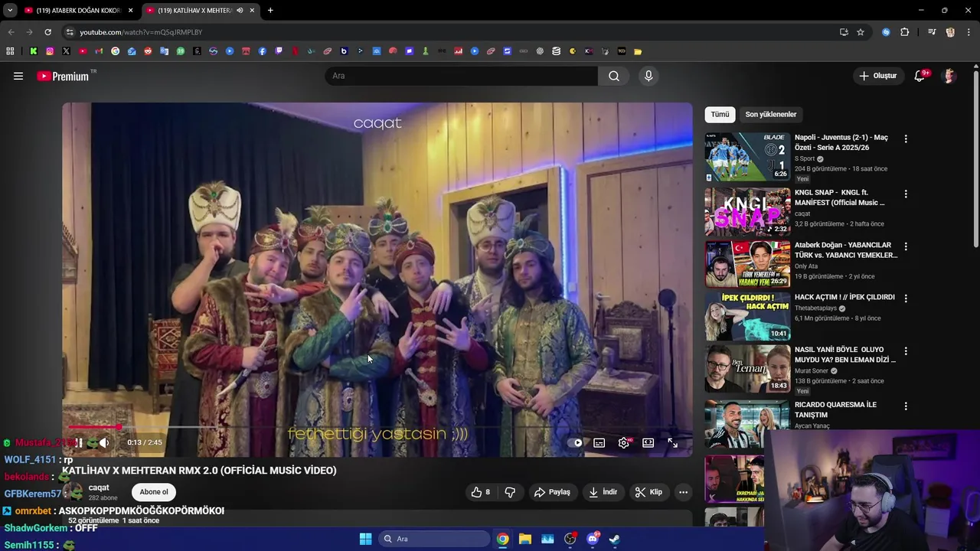
Task: Open Discord from the taskbar
Action: pos(593,539)
